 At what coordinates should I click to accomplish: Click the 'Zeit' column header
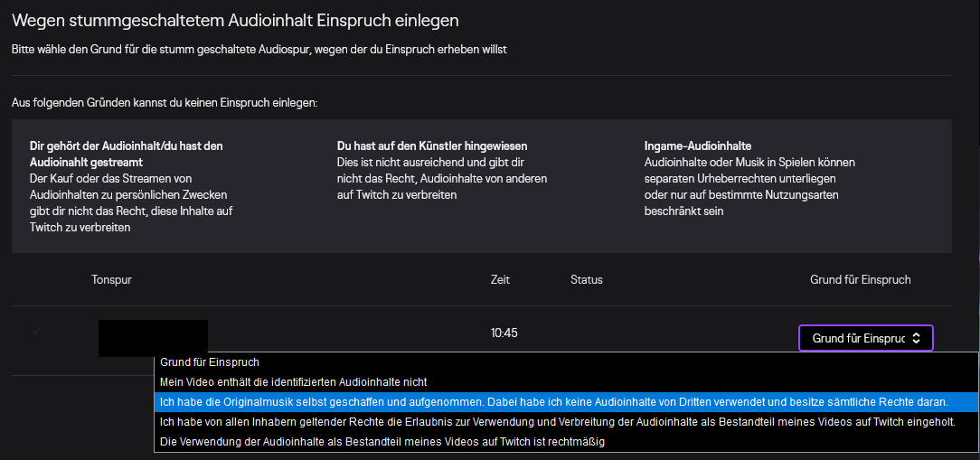[500, 280]
